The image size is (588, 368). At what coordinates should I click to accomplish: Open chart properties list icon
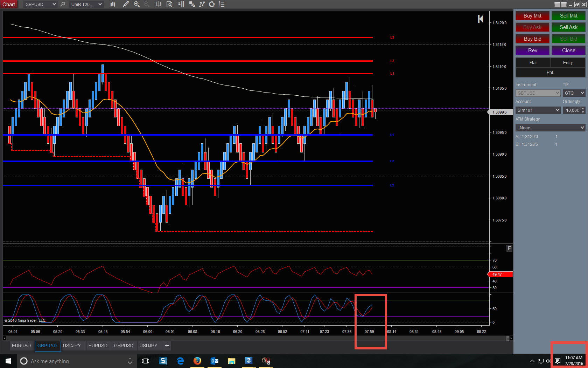[x=222, y=4]
